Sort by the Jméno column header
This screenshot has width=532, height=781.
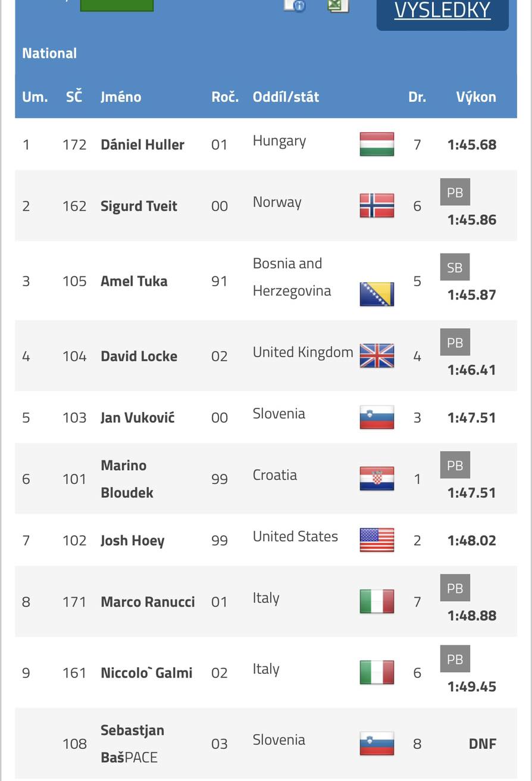coord(121,97)
